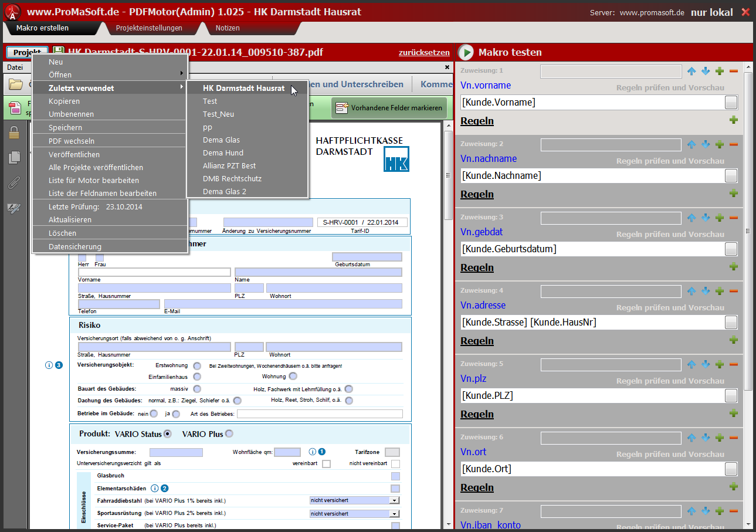
Task: Remove Zuweisung 1 with orange minus
Action: pos(734,71)
